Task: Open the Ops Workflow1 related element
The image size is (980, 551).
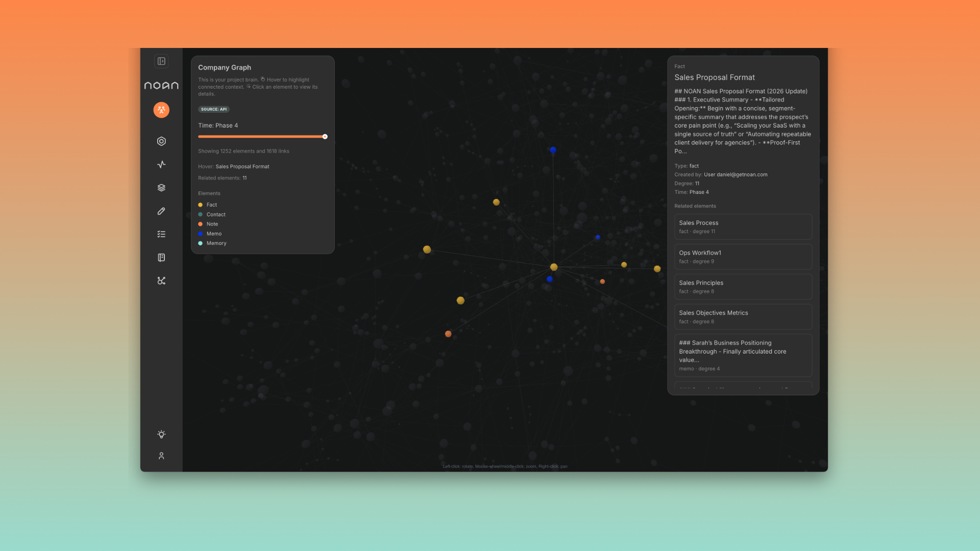Action: coord(743,257)
